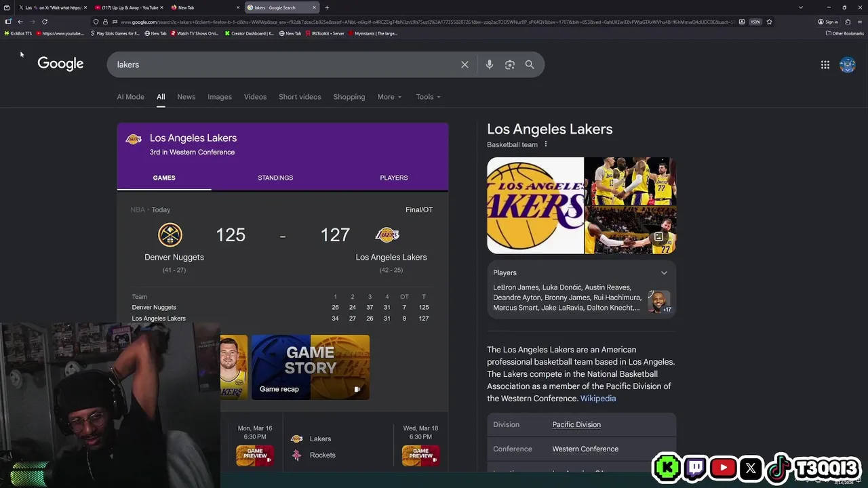868x488 pixels.
Task: Open search by image camera icon
Action: click(510, 64)
